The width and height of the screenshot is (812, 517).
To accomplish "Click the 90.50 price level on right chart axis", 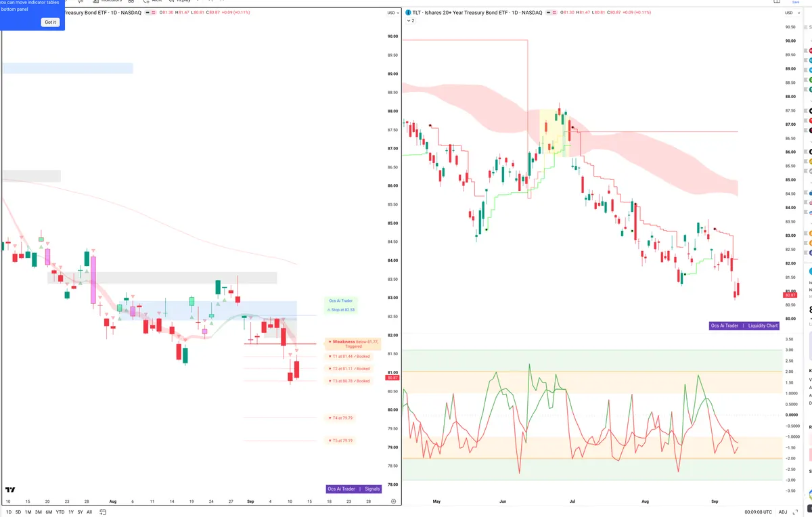I will (789, 27).
